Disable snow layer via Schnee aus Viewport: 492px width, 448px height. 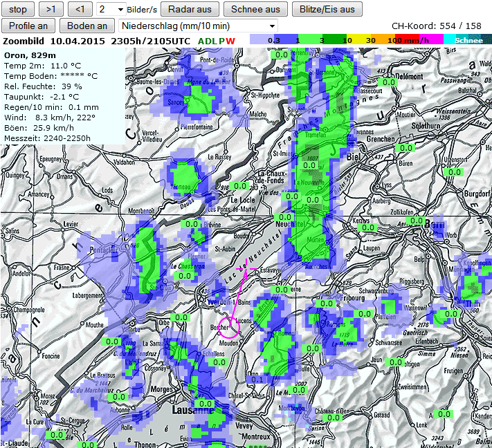[255, 9]
